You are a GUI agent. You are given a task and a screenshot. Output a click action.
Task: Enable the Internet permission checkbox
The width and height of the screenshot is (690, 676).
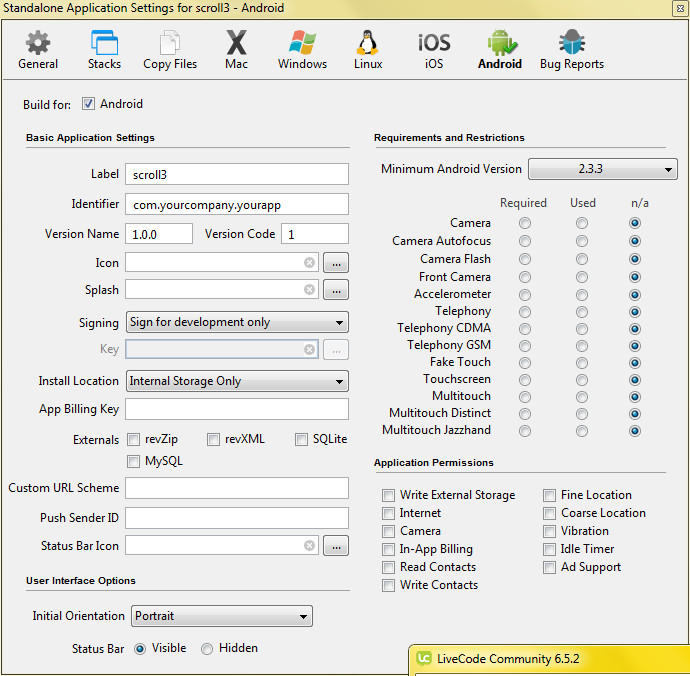pos(388,513)
